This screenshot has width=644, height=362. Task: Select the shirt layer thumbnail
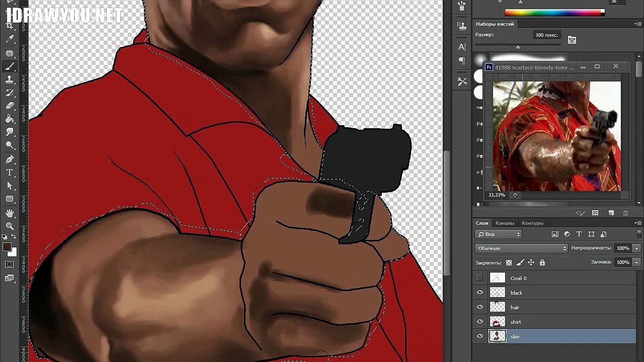click(x=498, y=322)
